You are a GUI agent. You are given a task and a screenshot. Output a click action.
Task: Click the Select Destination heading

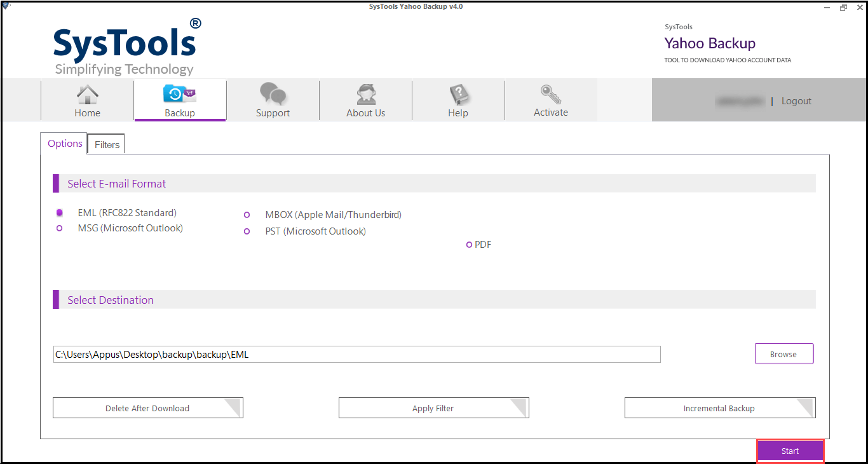(x=111, y=300)
